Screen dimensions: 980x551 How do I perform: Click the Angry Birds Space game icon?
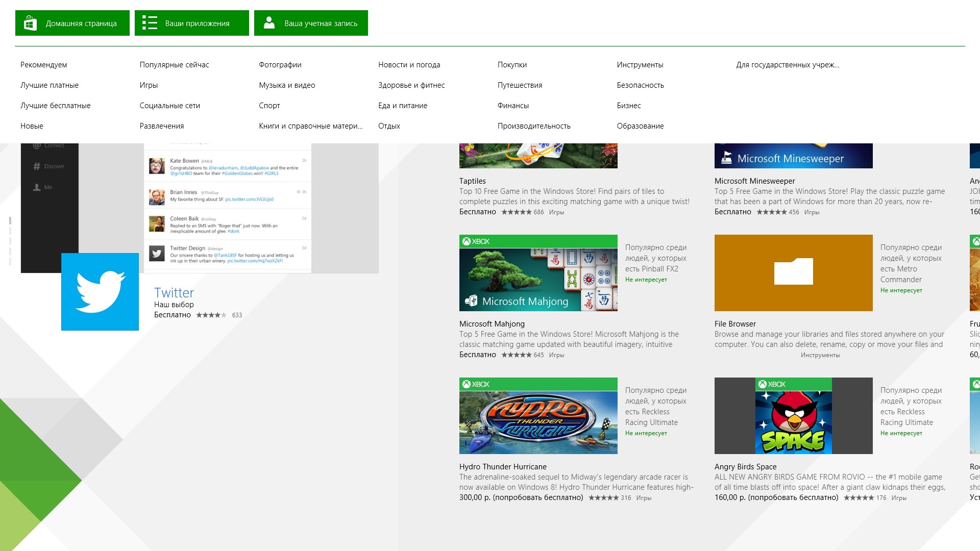point(794,416)
